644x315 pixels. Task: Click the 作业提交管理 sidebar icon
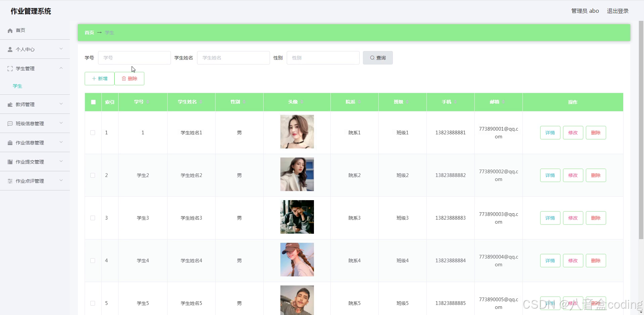[x=10, y=162]
